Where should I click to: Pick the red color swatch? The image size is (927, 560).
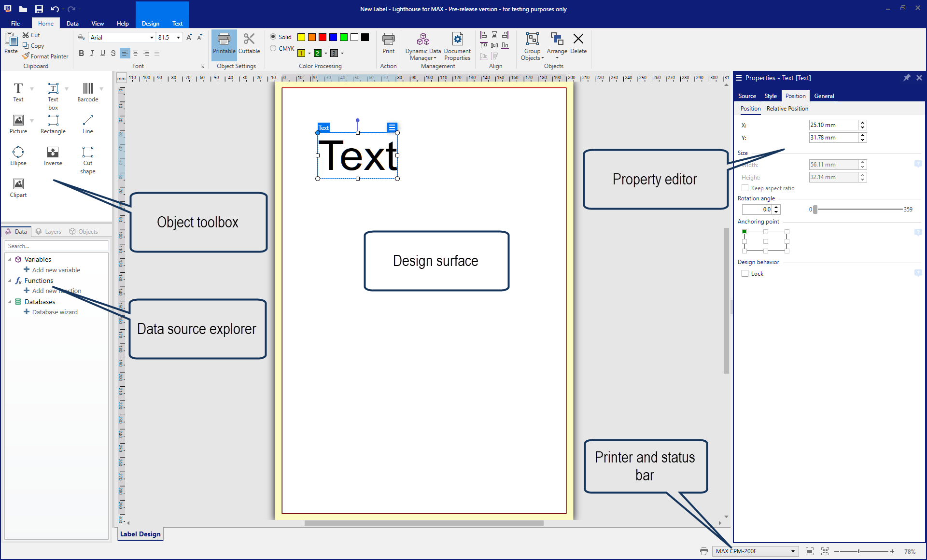point(322,37)
